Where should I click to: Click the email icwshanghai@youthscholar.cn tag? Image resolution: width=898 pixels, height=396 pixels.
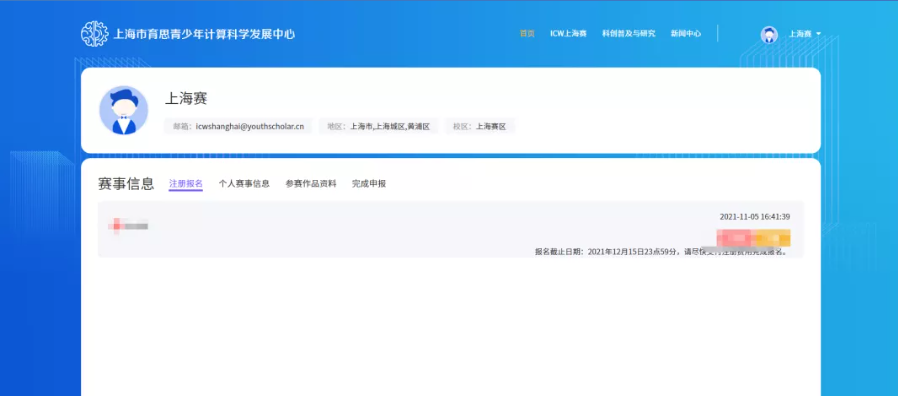[x=238, y=127]
